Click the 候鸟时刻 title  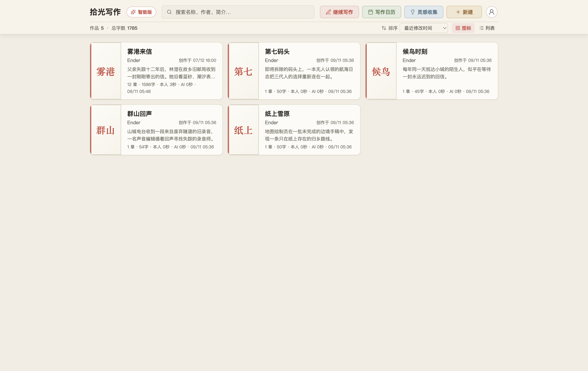click(x=415, y=51)
